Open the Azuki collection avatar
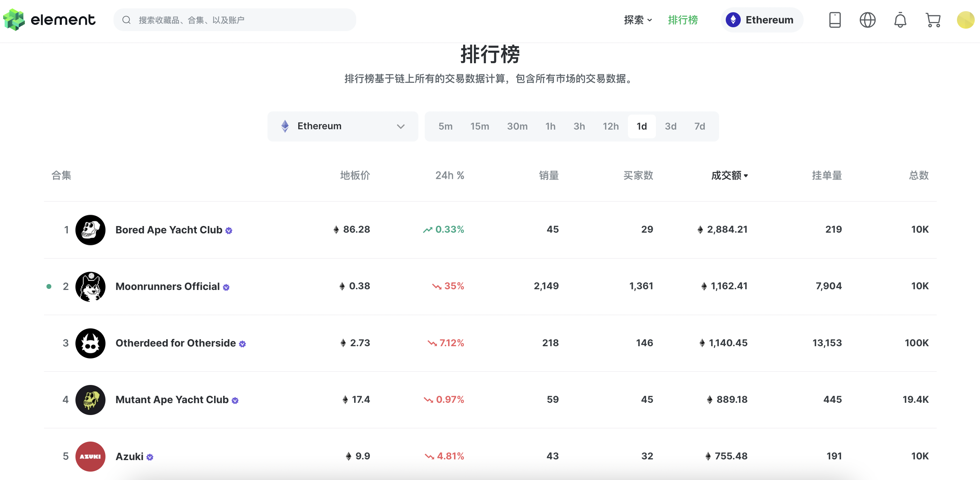980x480 pixels. pyautogui.click(x=90, y=456)
